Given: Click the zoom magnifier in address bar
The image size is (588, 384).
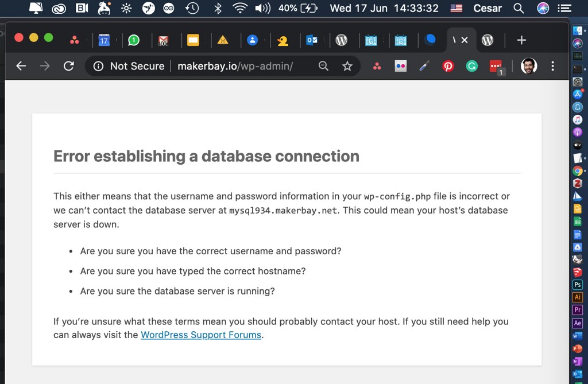Looking at the screenshot, I should (323, 66).
